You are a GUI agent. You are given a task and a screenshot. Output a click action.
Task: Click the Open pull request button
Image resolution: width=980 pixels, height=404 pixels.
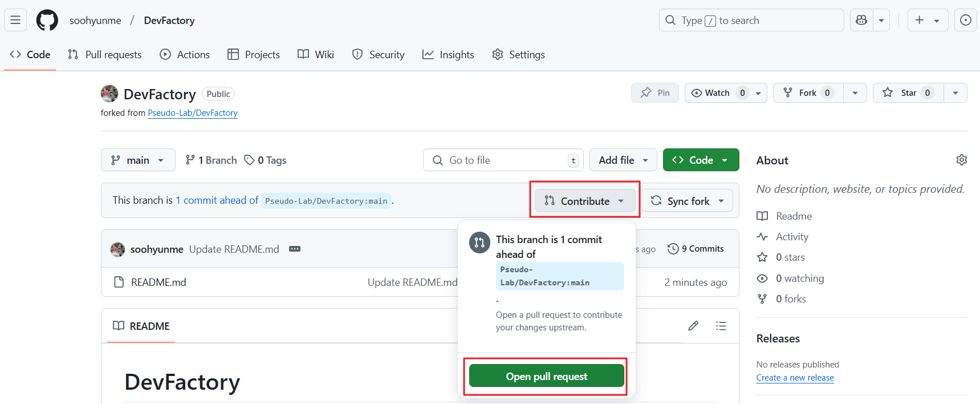pyautogui.click(x=546, y=377)
